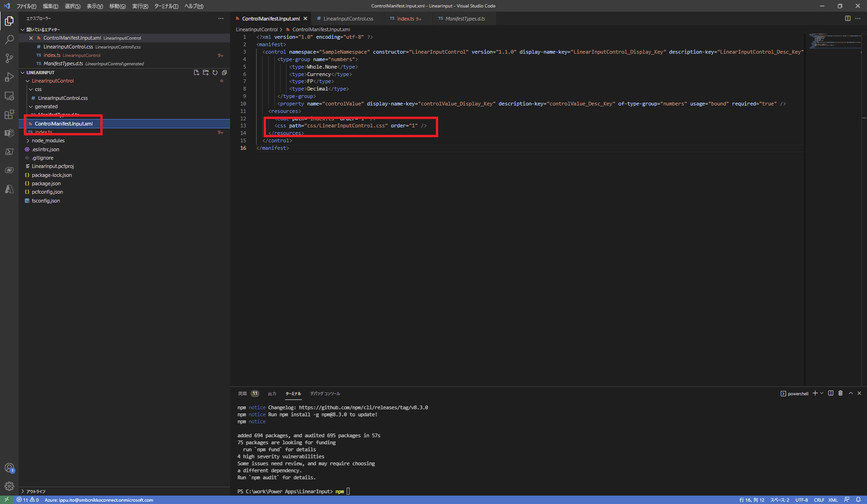This screenshot has height=504, width=867.
Task: Split the terminal pane
Action: coord(831,393)
